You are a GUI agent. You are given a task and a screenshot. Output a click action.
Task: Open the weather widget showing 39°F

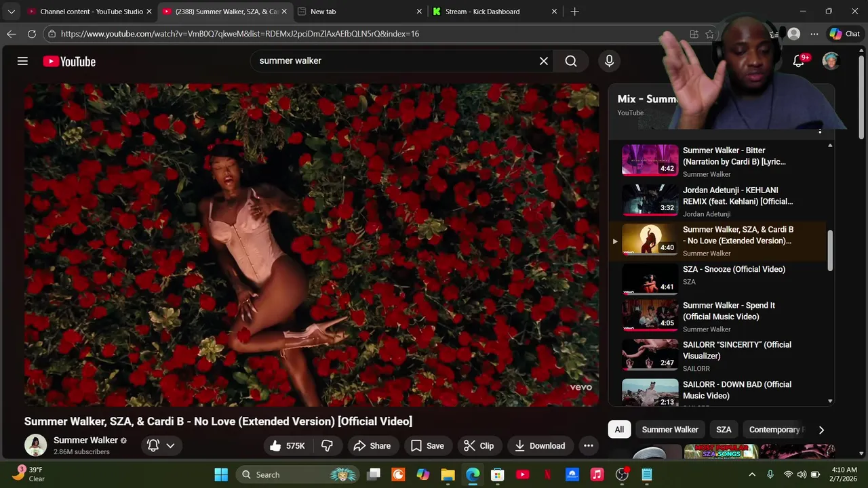(x=28, y=474)
